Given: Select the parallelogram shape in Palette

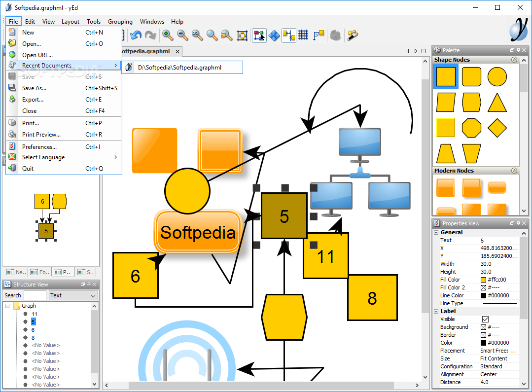Looking at the screenshot, I should pyautogui.click(x=446, y=102).
